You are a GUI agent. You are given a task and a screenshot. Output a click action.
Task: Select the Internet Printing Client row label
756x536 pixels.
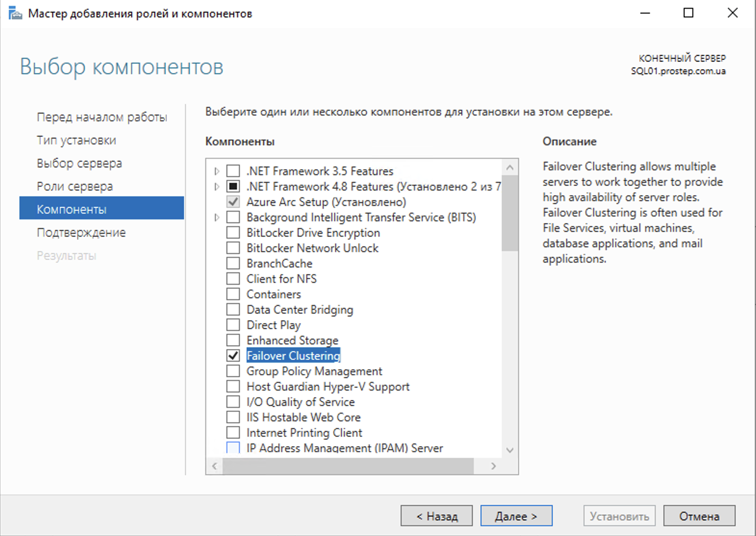pyautogui.click(x=304, y=433)
